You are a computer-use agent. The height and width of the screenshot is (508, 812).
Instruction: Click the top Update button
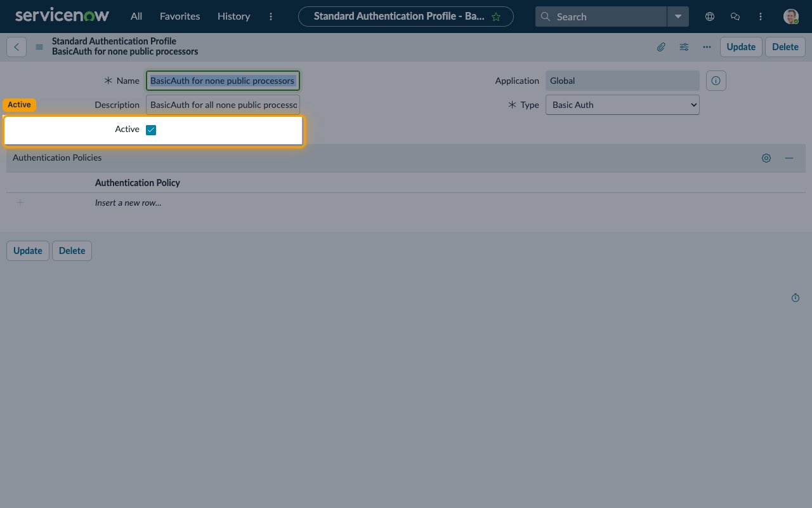coord(741,47)
